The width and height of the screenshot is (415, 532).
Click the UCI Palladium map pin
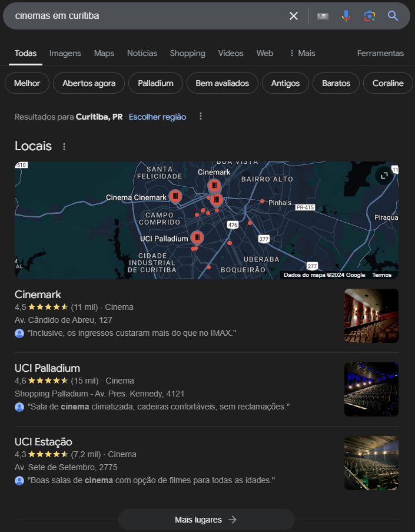197,237
